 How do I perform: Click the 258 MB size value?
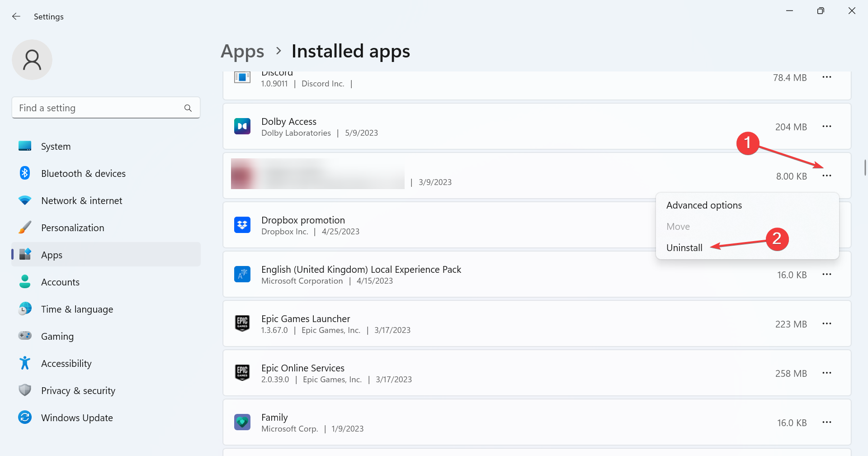tap(791, 374)
